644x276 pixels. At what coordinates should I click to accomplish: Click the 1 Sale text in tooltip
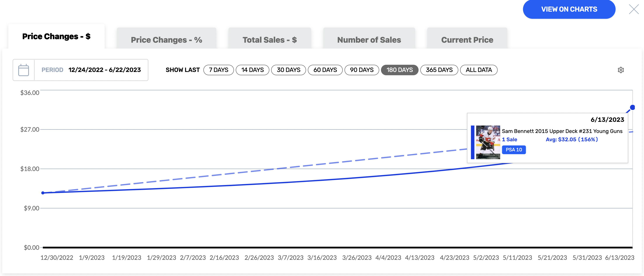[x=509, y=139]
